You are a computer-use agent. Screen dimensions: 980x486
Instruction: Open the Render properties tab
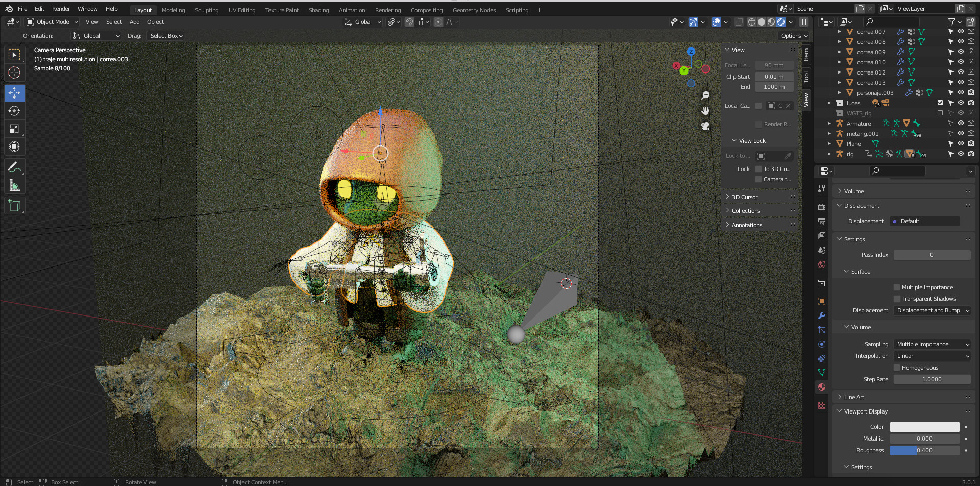822,207
